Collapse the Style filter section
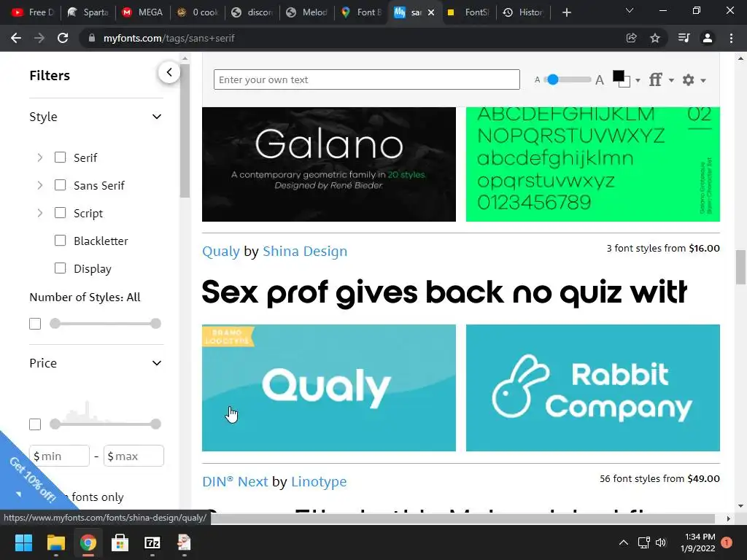The width and height of the screenshot is (747, 560). coord(157,117)
